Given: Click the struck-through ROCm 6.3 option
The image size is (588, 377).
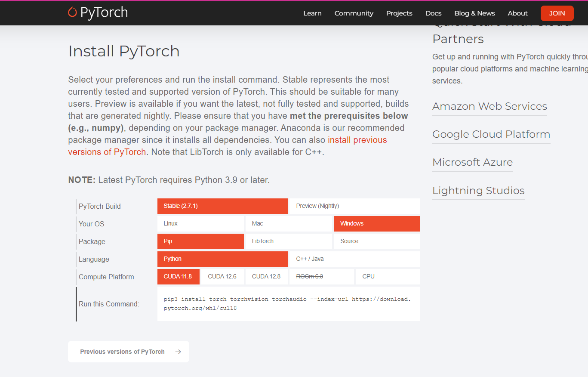Looking at the screenshot, I should [x=322, y=277].
